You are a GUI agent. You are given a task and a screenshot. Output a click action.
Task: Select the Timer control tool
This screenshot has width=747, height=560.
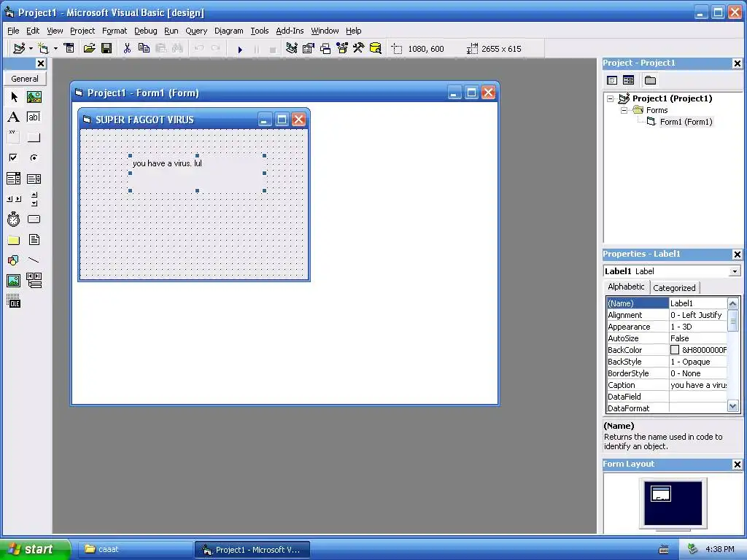(x=14, y=219)
